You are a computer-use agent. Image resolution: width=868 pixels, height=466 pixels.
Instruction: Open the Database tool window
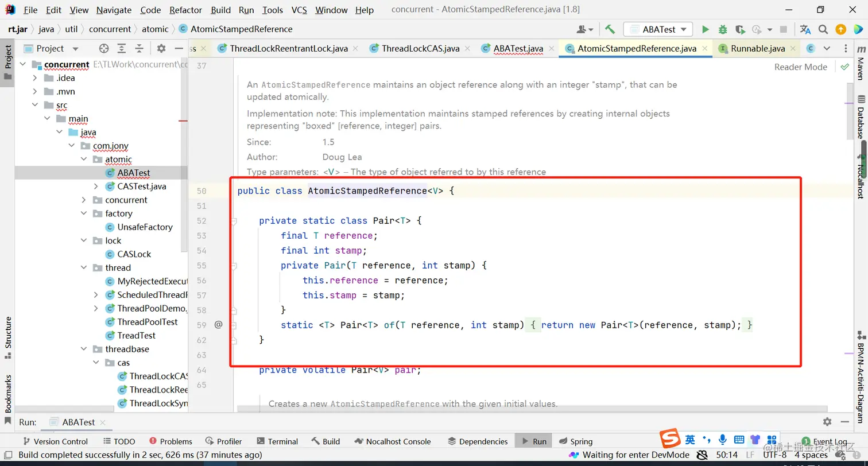pyautogui.click(x=860, y=116)
